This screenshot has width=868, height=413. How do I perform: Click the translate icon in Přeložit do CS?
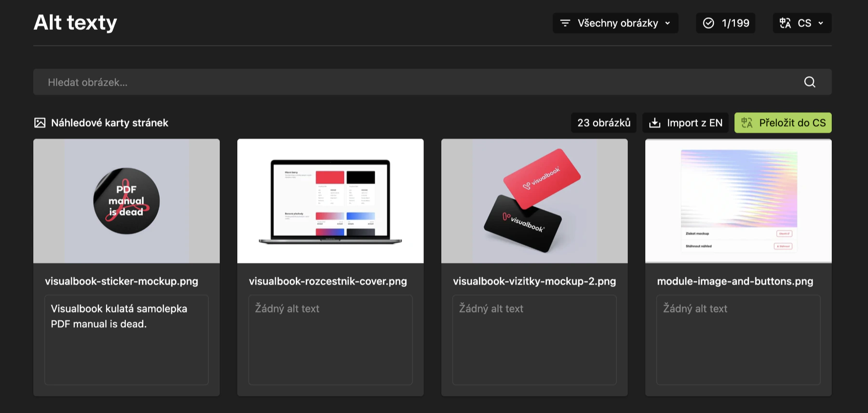pos(747,123)
